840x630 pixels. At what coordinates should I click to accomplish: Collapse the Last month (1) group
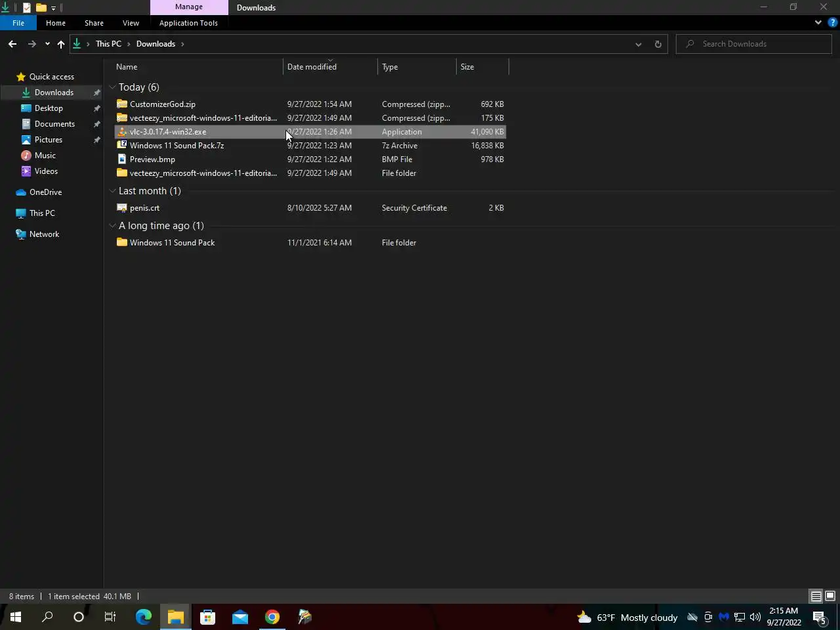click(x=112, y=191)
